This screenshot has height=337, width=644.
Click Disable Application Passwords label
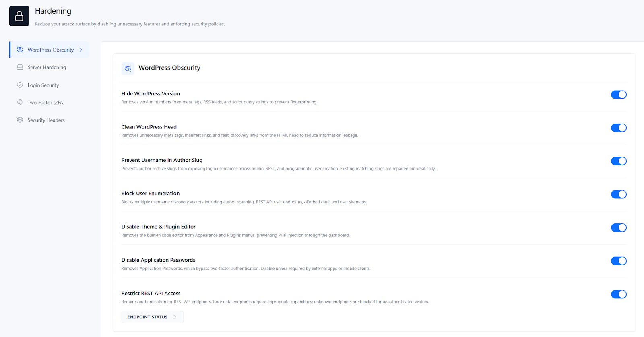pyautogui.click(x=158, y=260)
